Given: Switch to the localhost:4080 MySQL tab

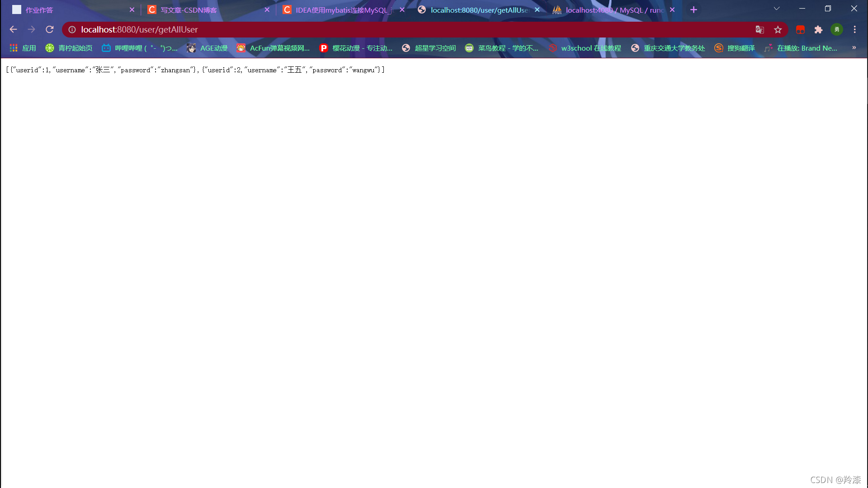Looking at the screenshot, I should 613,9.
